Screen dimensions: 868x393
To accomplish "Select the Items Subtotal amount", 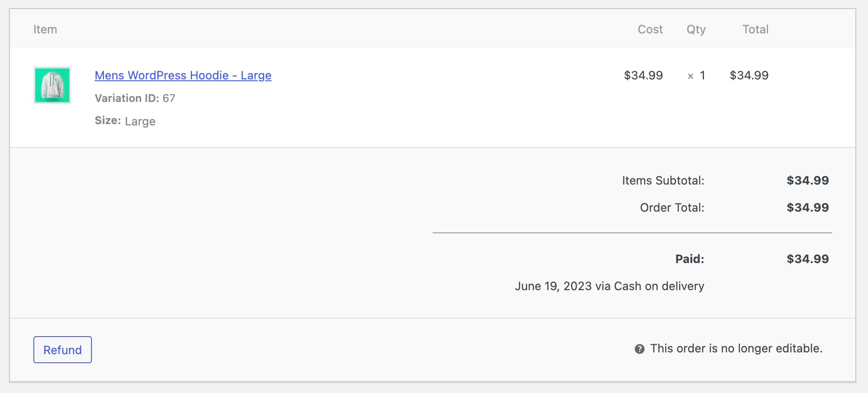I will tap(808, 180).
